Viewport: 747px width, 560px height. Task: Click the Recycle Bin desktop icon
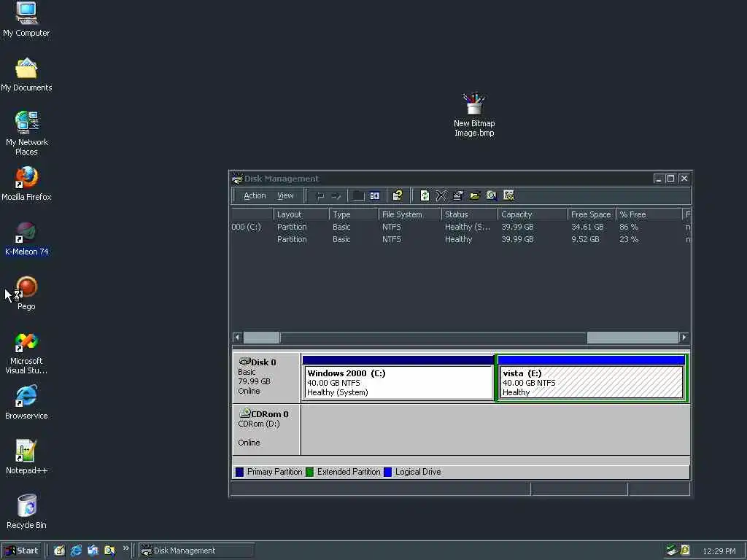[x=26, y=512]
